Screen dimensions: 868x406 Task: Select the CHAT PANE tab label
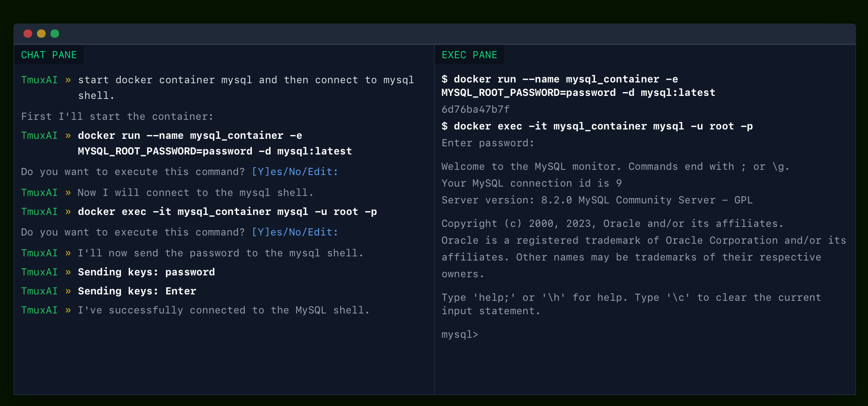click(x=49, y=55)
